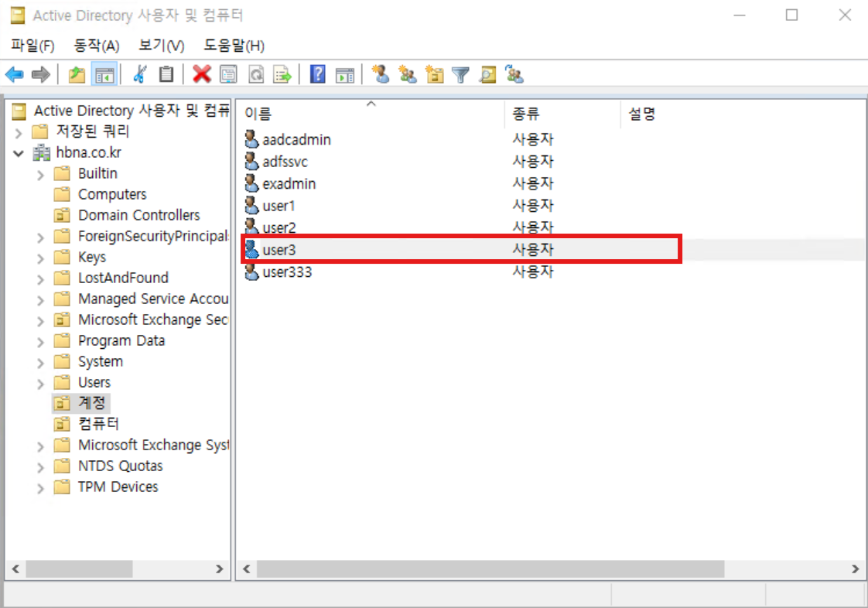Image resolution: width=868 pixels, height=608 pixels.
Task: Click 사용자 type cell of aadcadmin row
Action: pos(532,139)
